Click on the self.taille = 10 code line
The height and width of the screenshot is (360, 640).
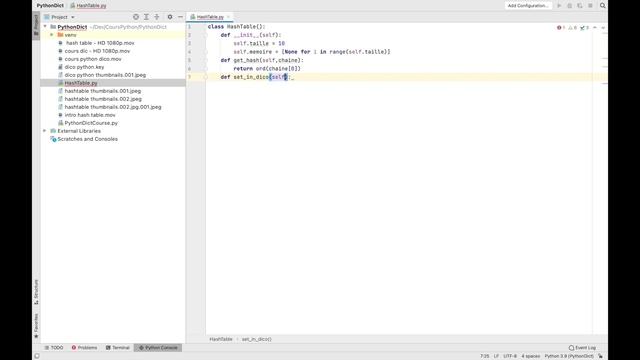tap(259, 44)
